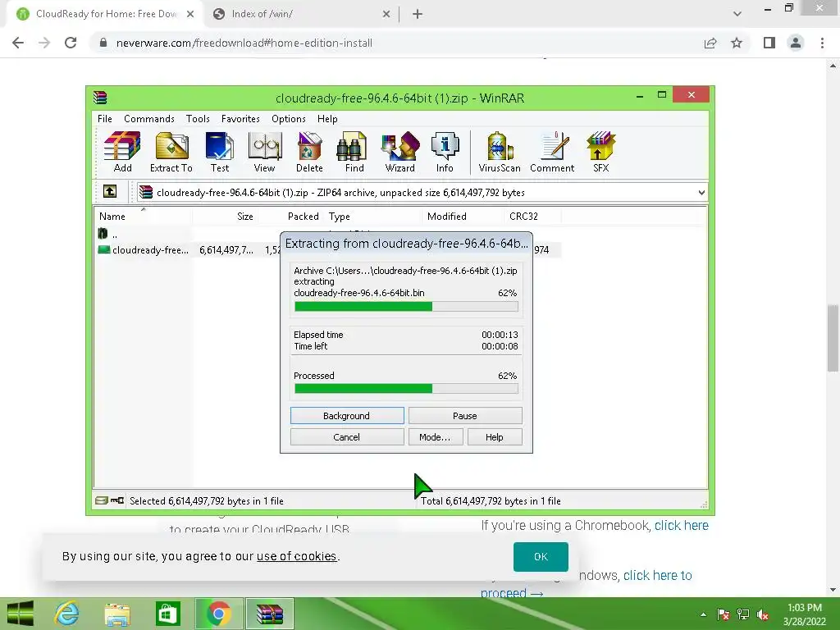
Task: Open Windows Store from the taskbar
Action: pos(167,614)
